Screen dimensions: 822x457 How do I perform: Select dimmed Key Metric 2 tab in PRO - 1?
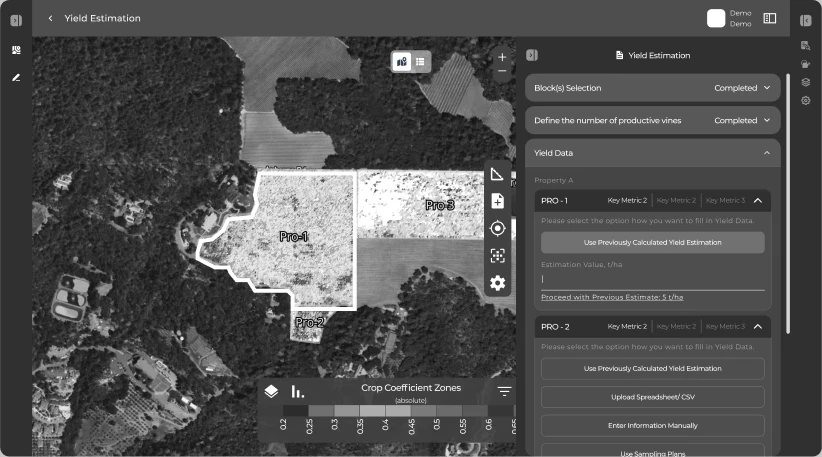[676, 200]
